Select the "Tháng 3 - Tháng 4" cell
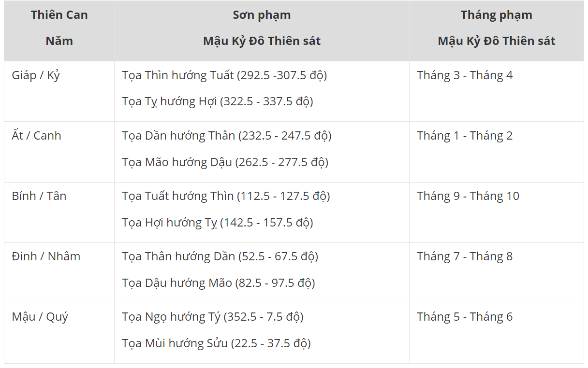Screen dimensions: 588x368 click(465, 75)
